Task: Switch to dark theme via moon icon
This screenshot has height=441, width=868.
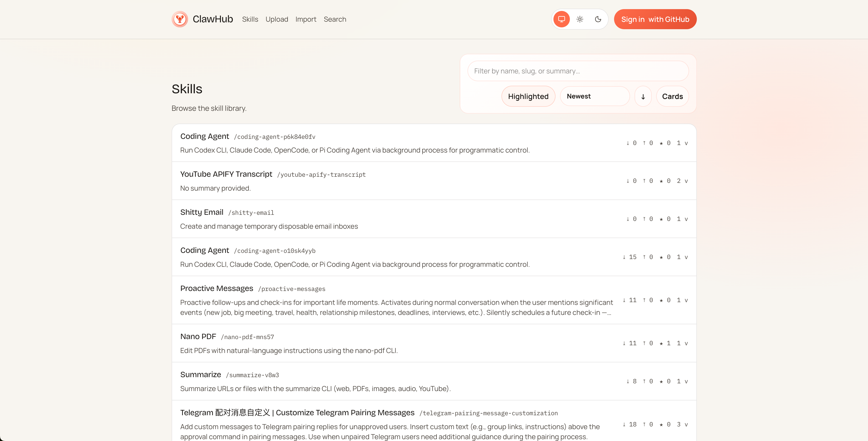Action: [598, 19]
